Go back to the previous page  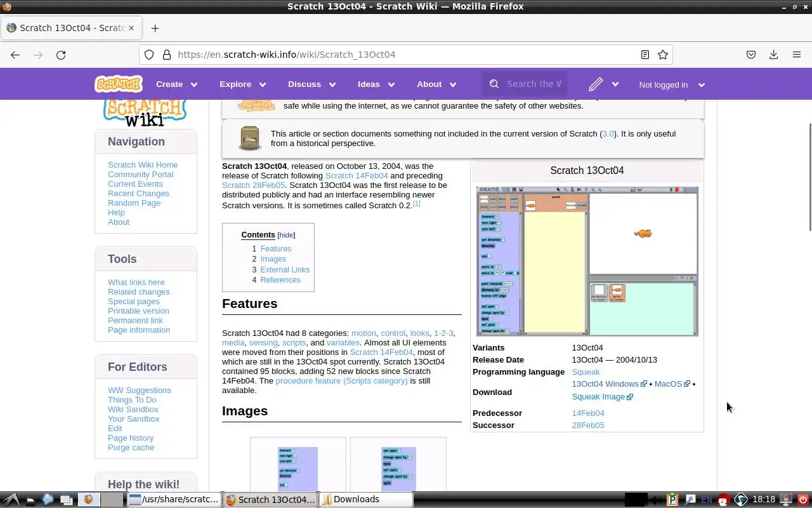[15, 55]
